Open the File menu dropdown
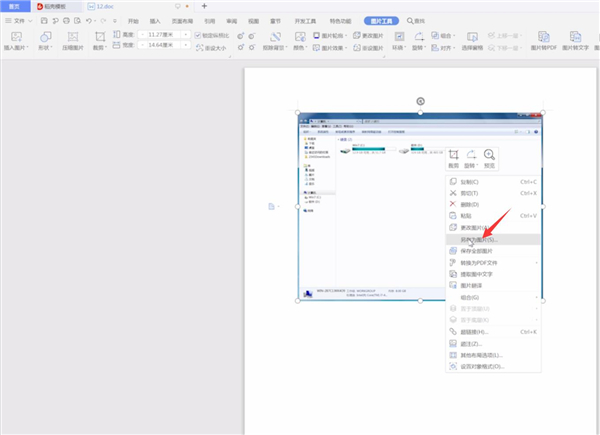This screenshot has height=435, width=600. click(x=19, y=20)
